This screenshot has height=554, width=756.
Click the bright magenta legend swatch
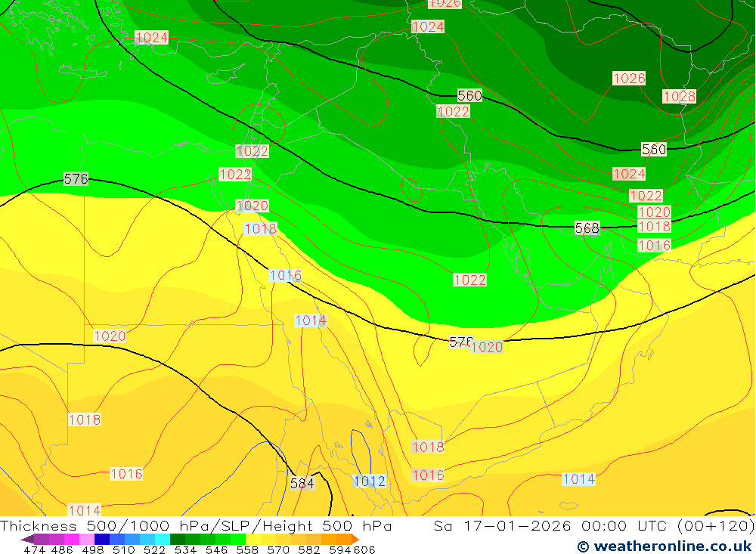click(72, 539)
